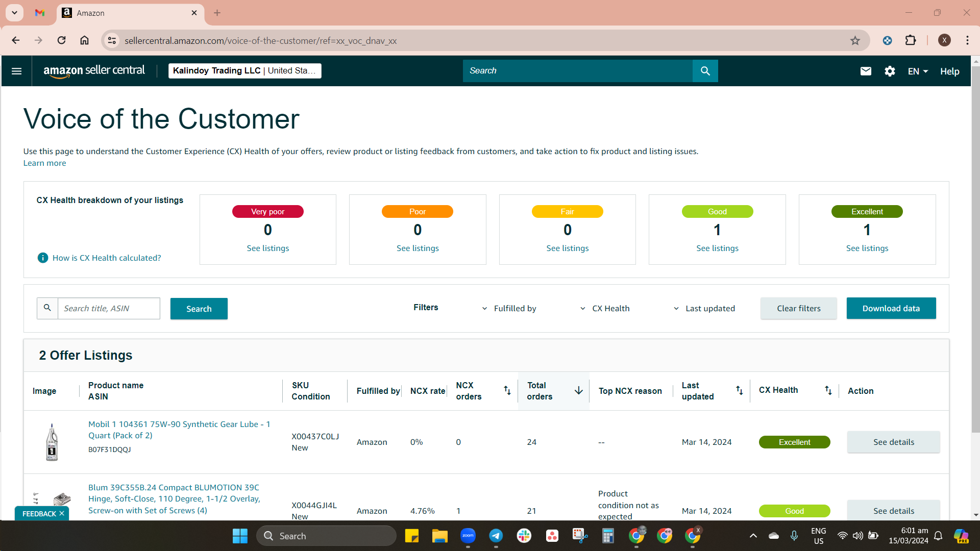Screen dimensions: 980x551
Task: Click the magnifier icon beside title search
Action: click(x=47, y=308)
